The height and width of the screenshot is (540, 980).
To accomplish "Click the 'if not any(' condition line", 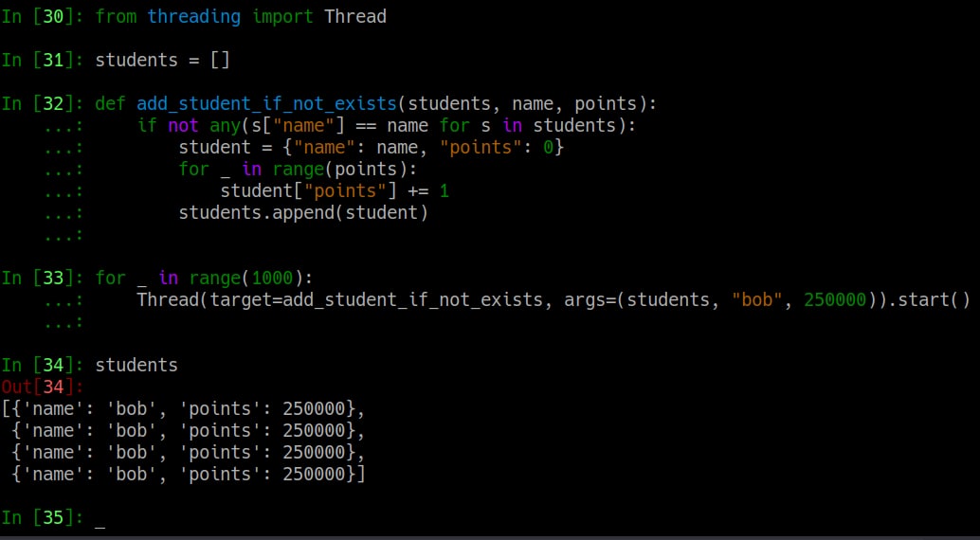I will [x=387, y=126].
